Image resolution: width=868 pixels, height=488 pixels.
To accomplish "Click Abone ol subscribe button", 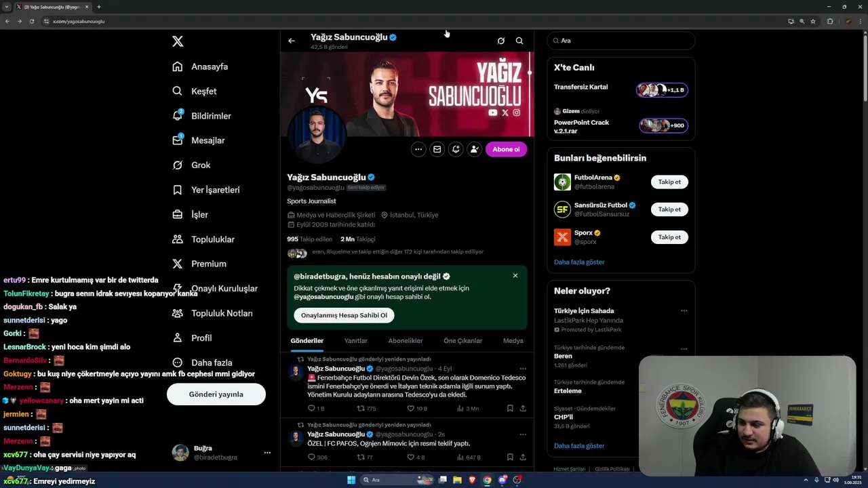I will click(506, 149).
